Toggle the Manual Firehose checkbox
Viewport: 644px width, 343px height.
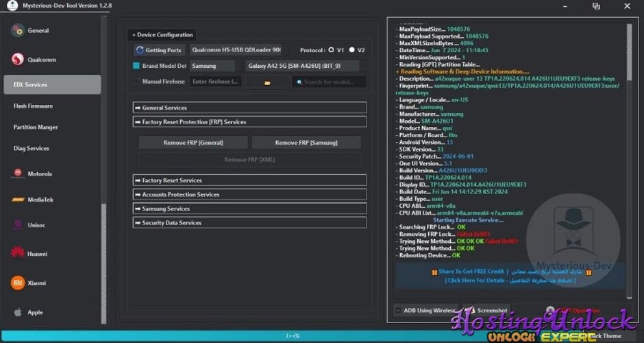[136, 82]
